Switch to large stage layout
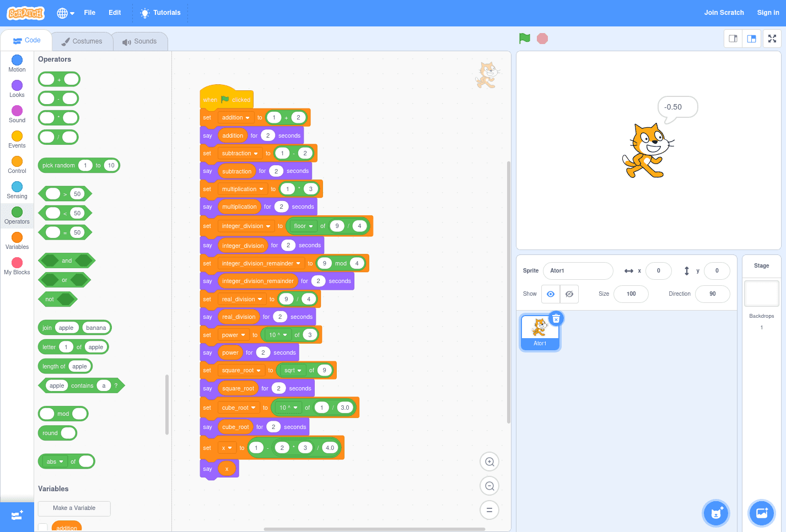786x532 pixels. (751, 39)
